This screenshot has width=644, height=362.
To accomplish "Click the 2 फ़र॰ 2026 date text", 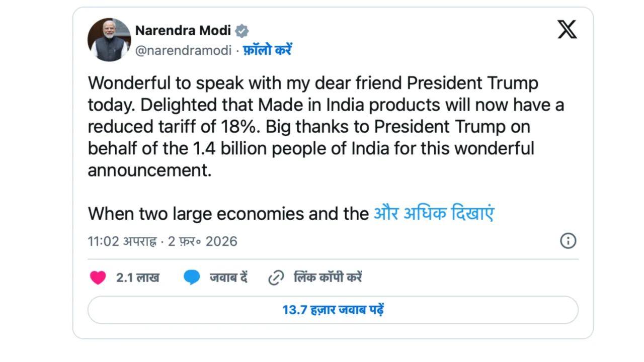I will 202,241.
